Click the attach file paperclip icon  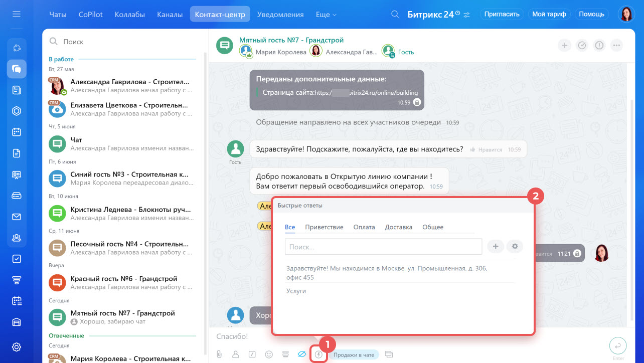click(219, 354)
